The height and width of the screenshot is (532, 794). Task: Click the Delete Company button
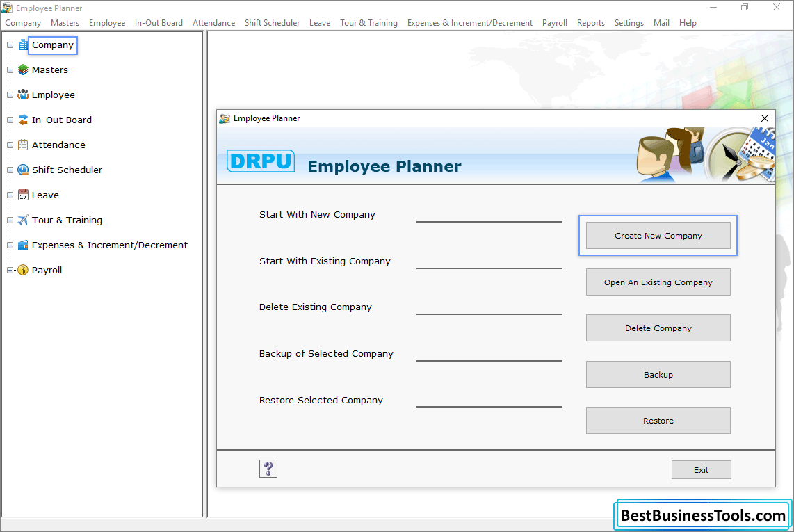pyautogui.click(x=658, y=328)
